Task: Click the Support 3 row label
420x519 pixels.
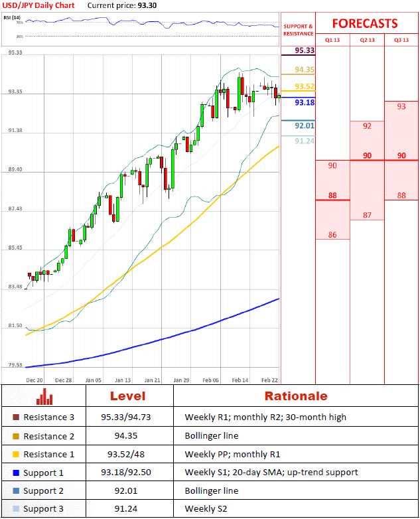Action: 43,509
